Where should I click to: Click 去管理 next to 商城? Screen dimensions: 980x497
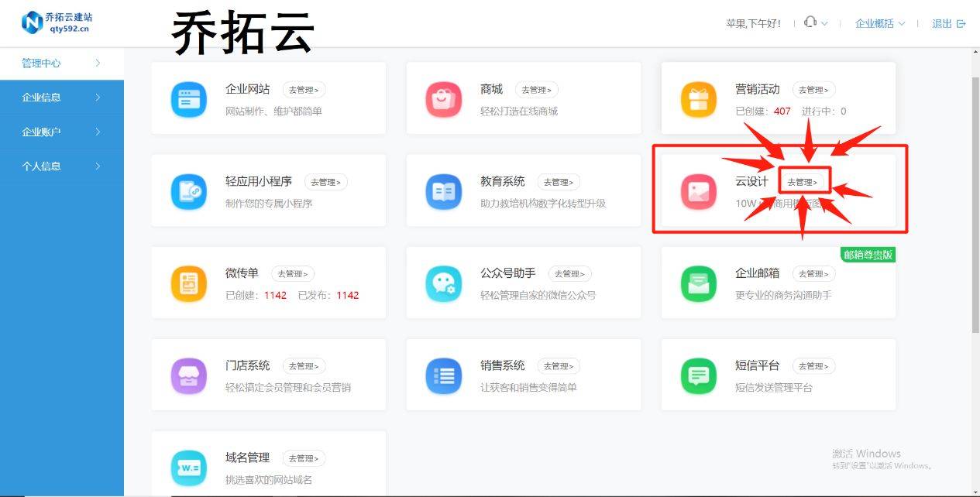tap(536, 90)
